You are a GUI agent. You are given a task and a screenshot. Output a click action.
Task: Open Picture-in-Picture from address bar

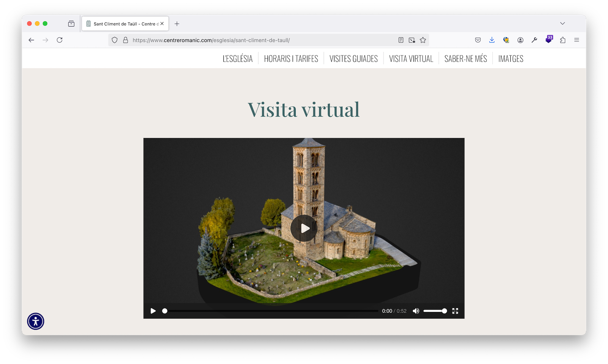(x=412, y=40)
